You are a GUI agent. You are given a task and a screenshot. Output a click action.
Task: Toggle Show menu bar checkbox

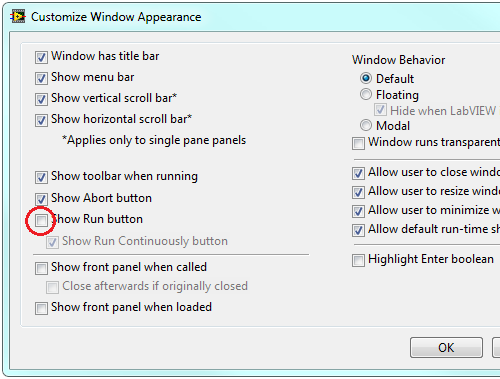(41, 78)
